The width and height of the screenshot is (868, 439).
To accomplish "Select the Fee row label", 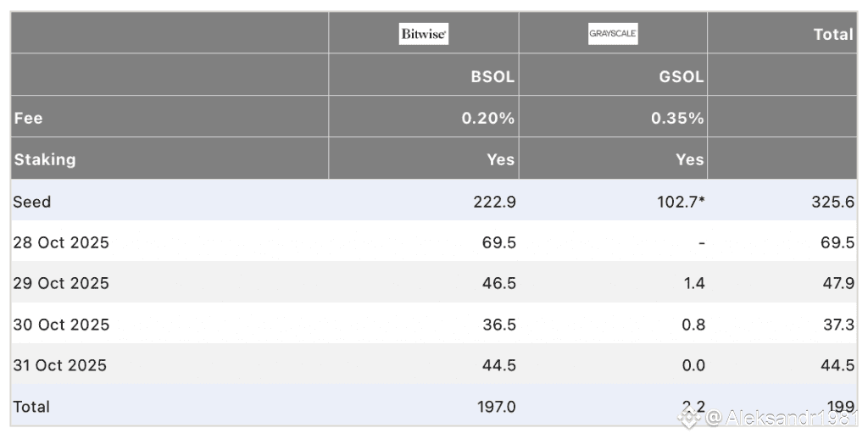I will tap(28, 118).
